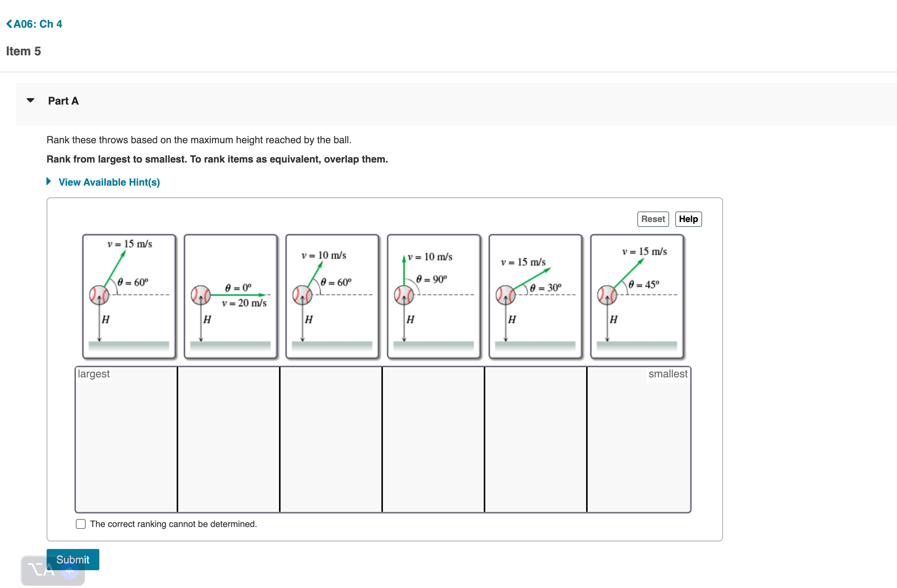Click the back chevron beside A06: Ch 4
Image resolution: width=897 pixels, height=588 pixels.
point(9,24)
